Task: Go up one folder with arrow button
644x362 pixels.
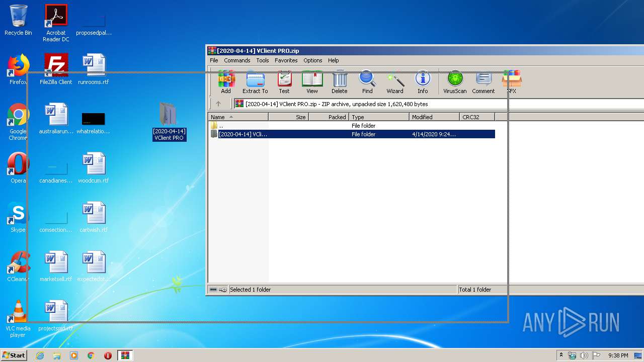Action: tap(218, 104)
